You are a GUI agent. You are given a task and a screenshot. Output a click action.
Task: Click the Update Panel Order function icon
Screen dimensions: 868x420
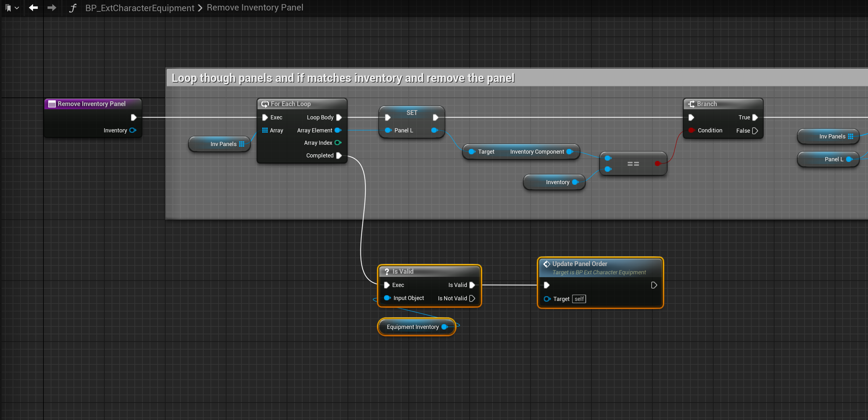click(546, 264)
